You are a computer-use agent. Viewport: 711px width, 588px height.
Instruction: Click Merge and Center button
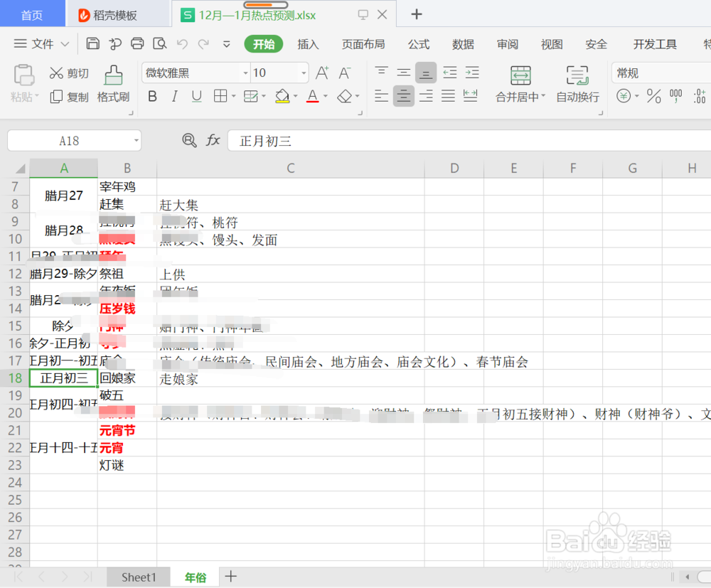520,85
